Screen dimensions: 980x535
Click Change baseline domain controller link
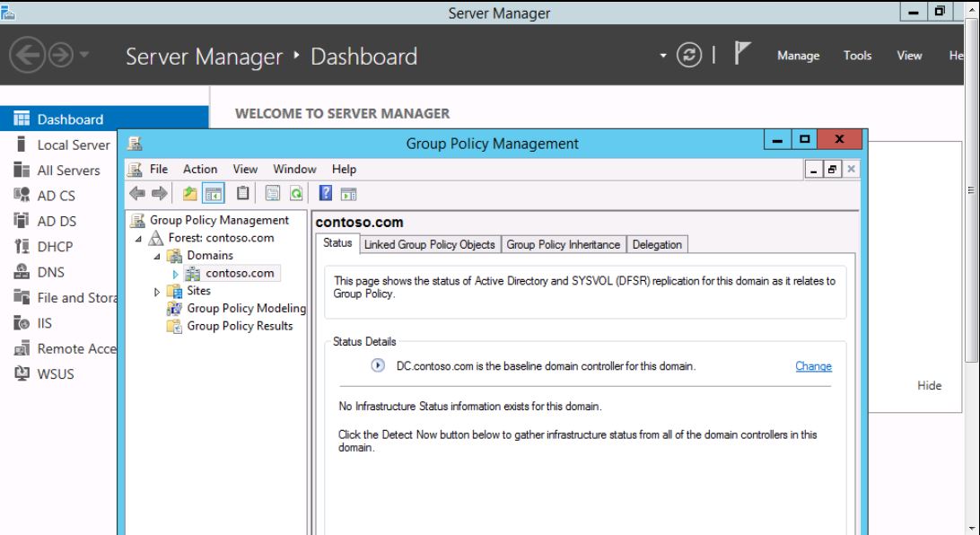click(813, 366)
